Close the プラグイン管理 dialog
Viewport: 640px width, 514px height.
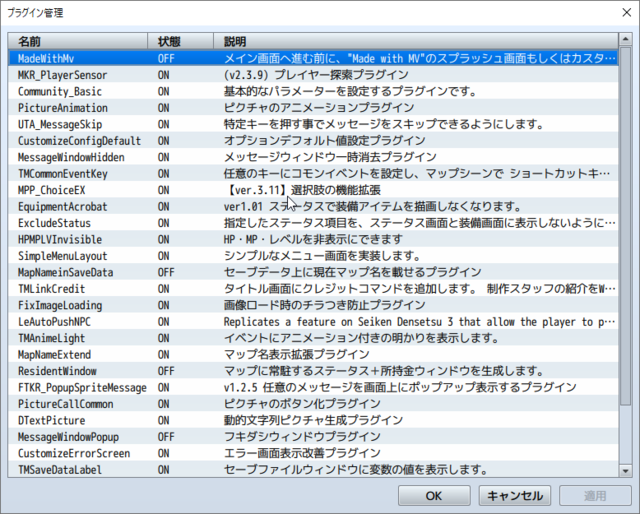(627, 13)
